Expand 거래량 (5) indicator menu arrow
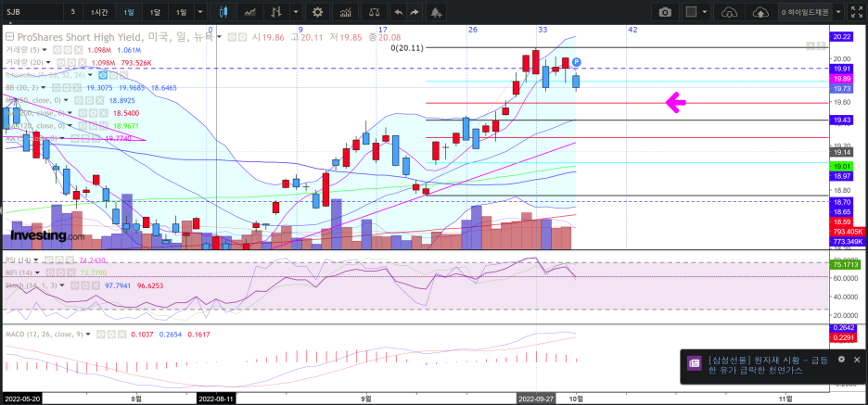Viewport: 868px width, 405px height. tap(43, 49)
